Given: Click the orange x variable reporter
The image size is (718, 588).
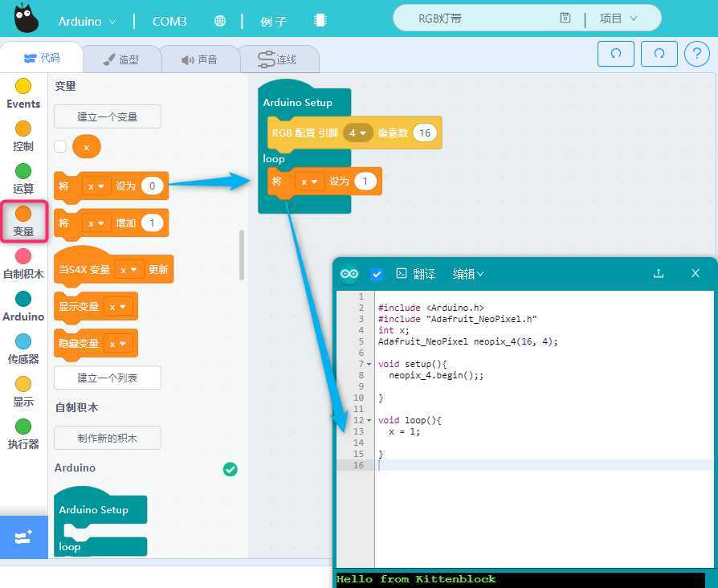Looking at the screenshot, I should click(x=87, y=146).
